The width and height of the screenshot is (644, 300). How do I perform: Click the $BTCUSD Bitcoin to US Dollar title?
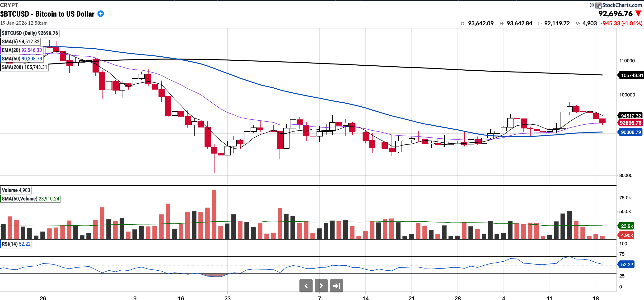[x=47, y=14]
